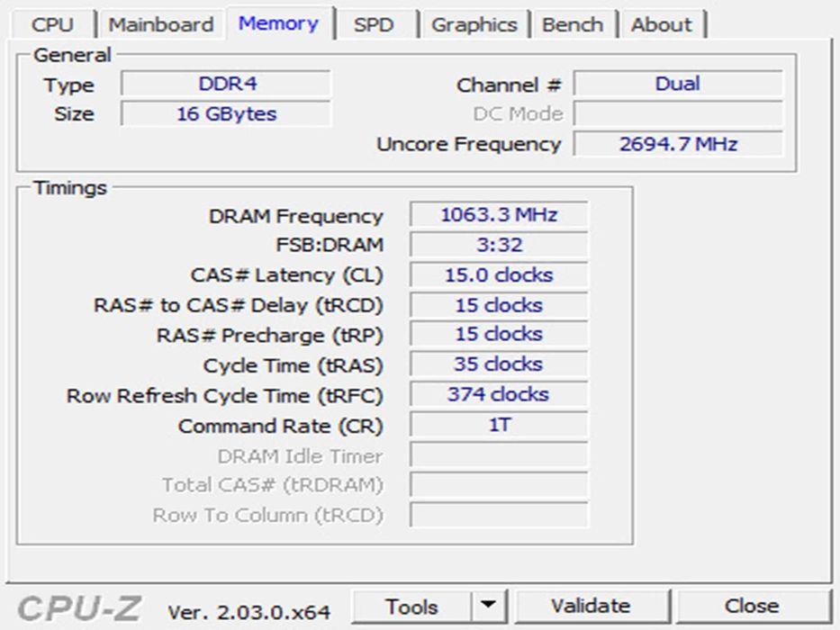This screenshot has width=840, height=630.
Task: Select the CAS# Latency 15.0 clocks value
Action: (x=499, y=274)
